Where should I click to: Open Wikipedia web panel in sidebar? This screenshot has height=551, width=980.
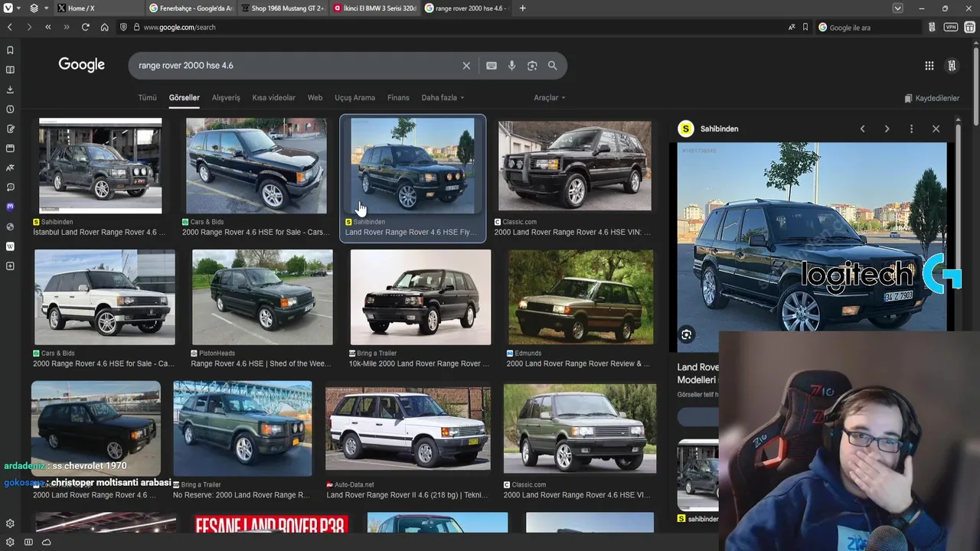pyautogui.click(x=10, y=246)
